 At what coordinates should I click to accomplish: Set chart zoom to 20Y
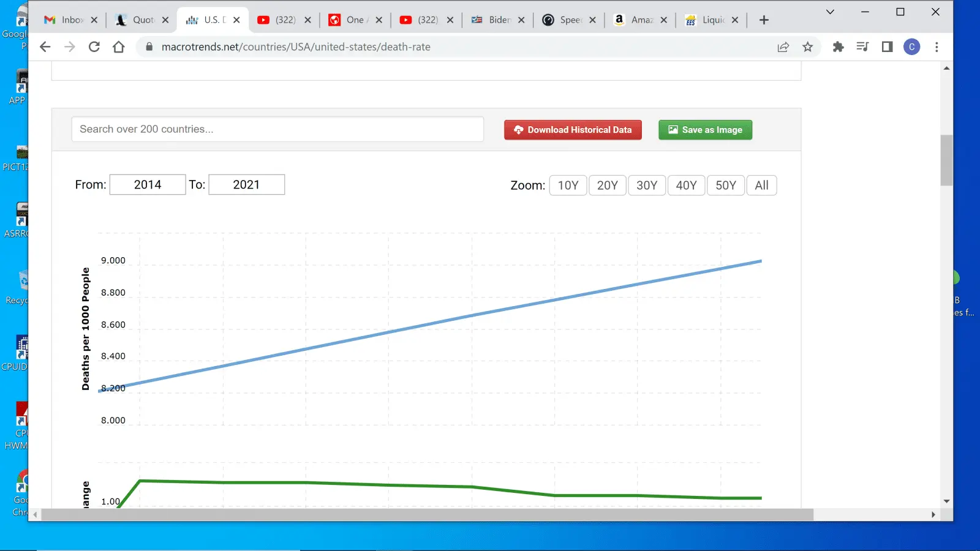click(608, 186)
